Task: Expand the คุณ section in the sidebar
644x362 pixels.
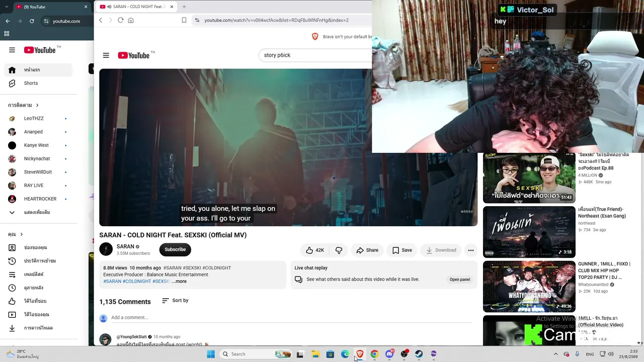Action: [x=16, y=234]
